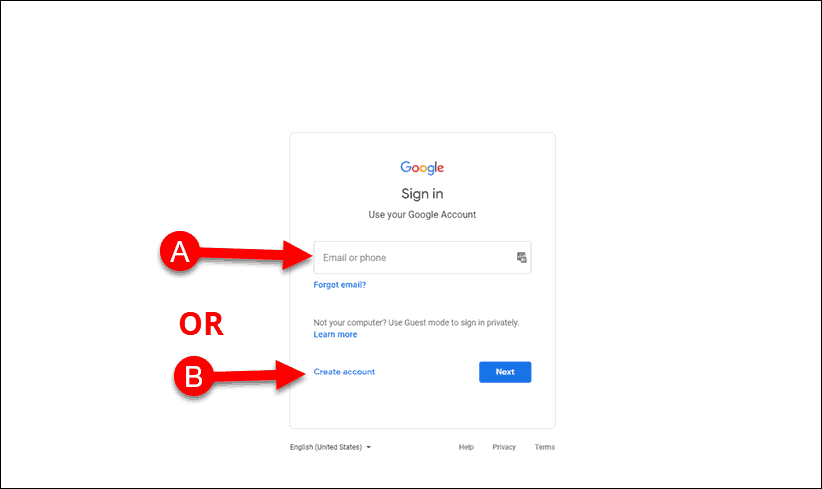Open the Help footer link

[466, 447]
